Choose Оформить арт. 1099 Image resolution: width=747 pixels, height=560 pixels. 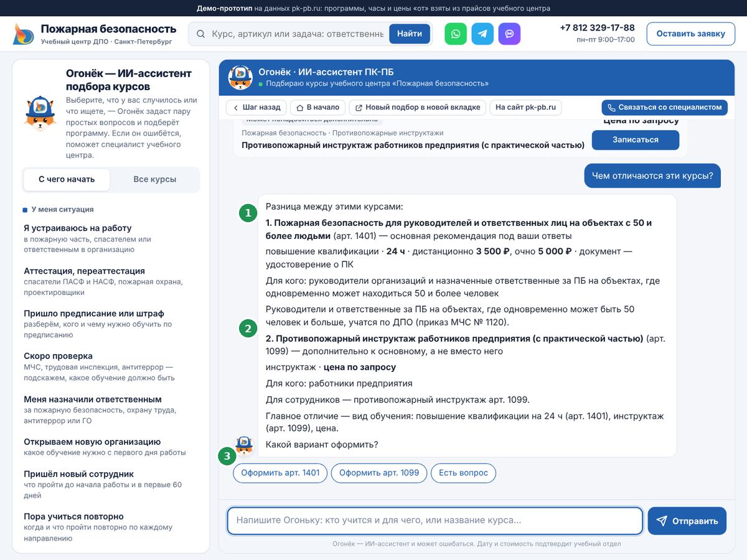click(x=379, y=473)
